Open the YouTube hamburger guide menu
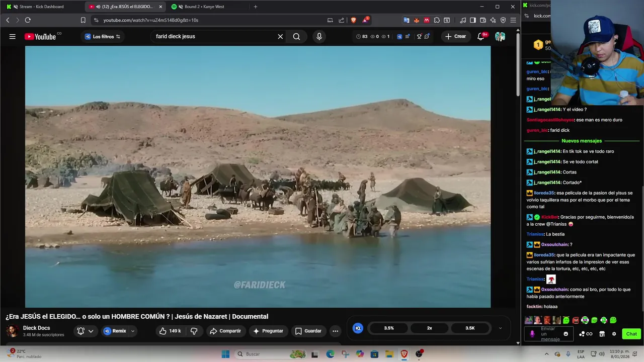 [x=13, y=36]
